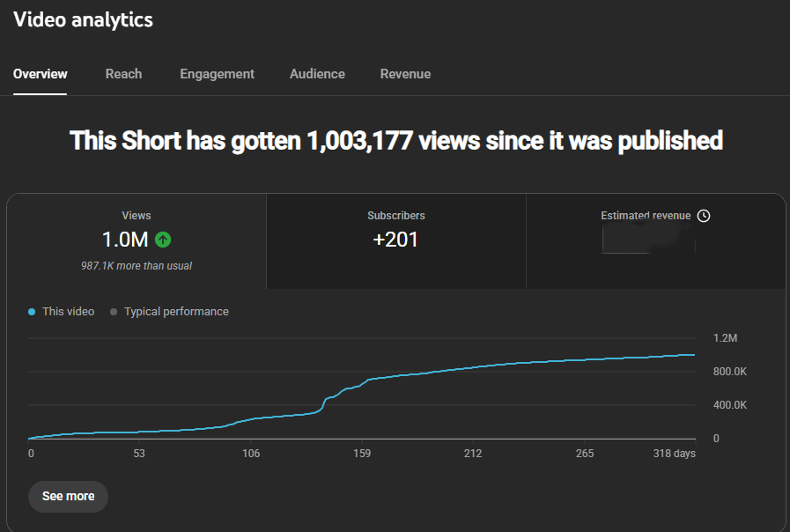This screenshot has width=790, height=532.
Task: Click the '400.0K' y-axis label
Action: click(x=730, y=405)
